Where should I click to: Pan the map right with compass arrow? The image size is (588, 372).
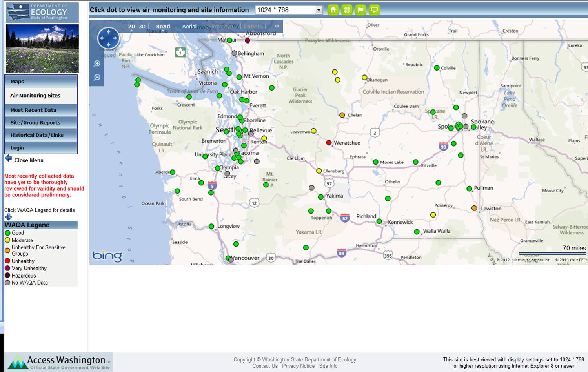pyautogui.click(x=115, y=38)
